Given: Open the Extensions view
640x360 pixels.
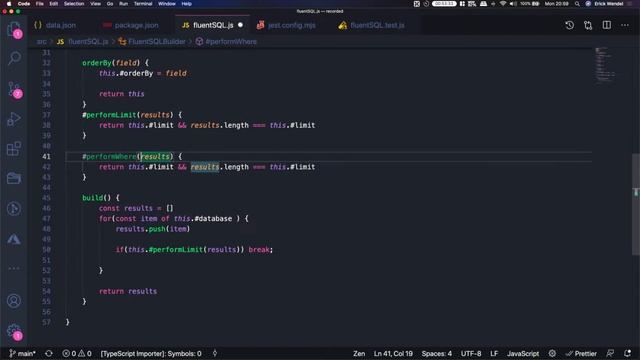Looking at the screenshot, I should (14, 149).
